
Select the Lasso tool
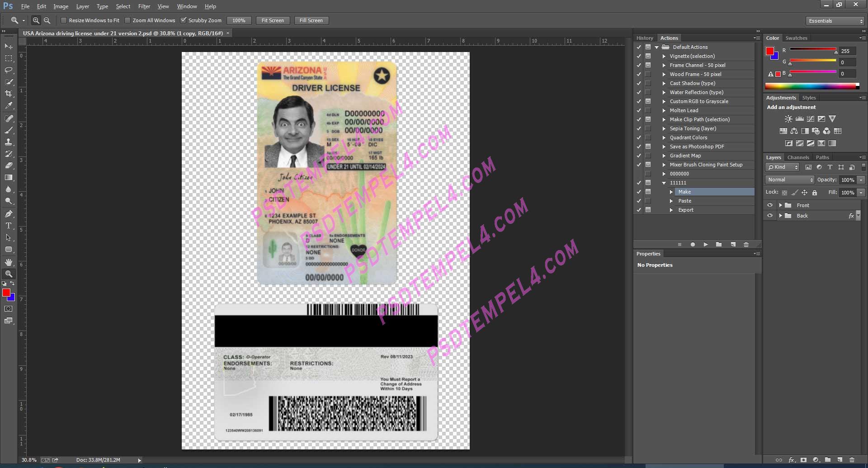point(9,70)
